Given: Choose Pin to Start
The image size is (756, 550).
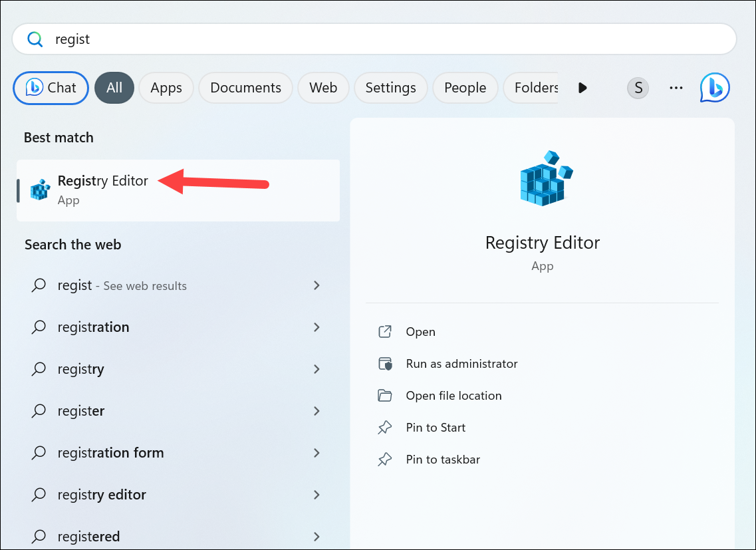Looking at the screenshot, I should pyautogui.click(x=436, y=428).
